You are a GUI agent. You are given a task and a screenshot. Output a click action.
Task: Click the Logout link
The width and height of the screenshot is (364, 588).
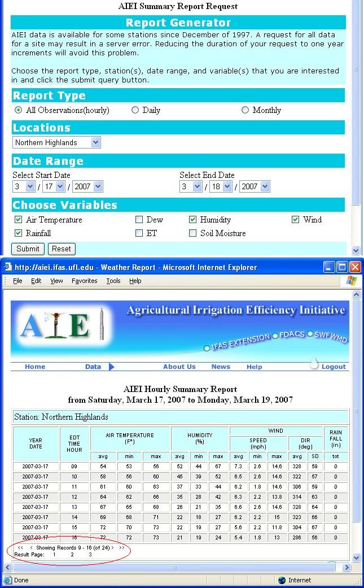tap(334, 367)
